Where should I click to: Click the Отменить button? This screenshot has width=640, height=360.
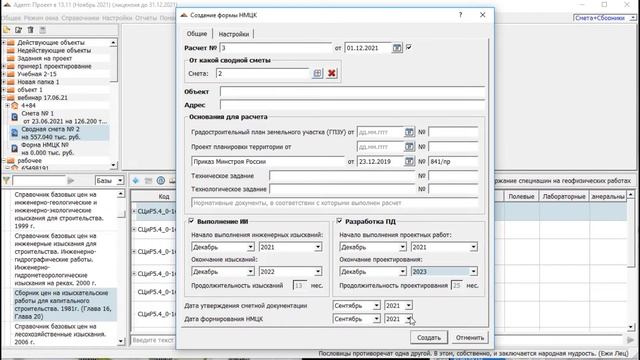(470, 338)
